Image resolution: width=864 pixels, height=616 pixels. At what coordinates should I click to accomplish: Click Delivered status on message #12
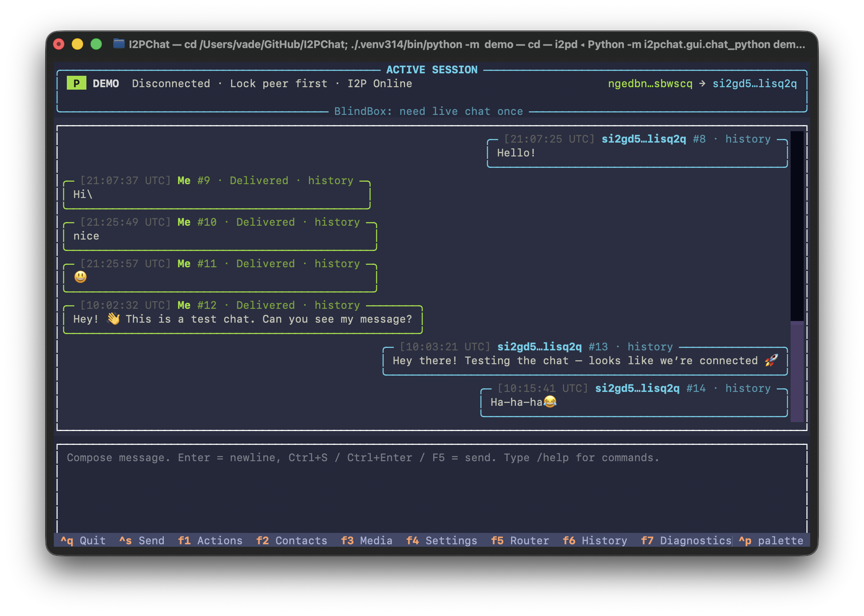pos(265,305)
